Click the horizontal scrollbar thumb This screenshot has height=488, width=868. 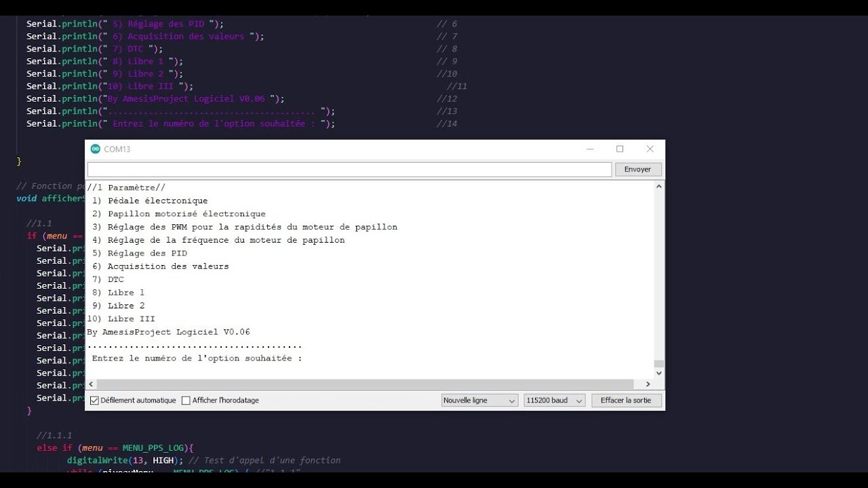(x=365, y=384)
